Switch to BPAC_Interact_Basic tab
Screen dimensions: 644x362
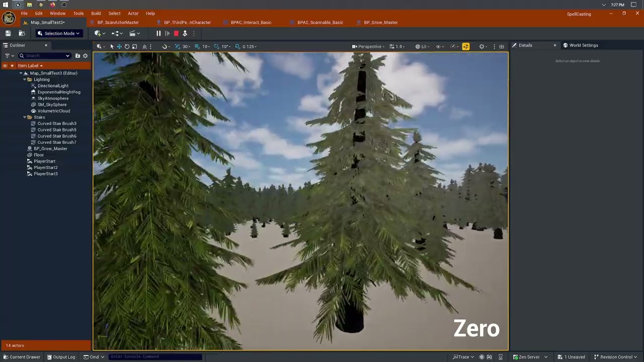coord(251,22)
